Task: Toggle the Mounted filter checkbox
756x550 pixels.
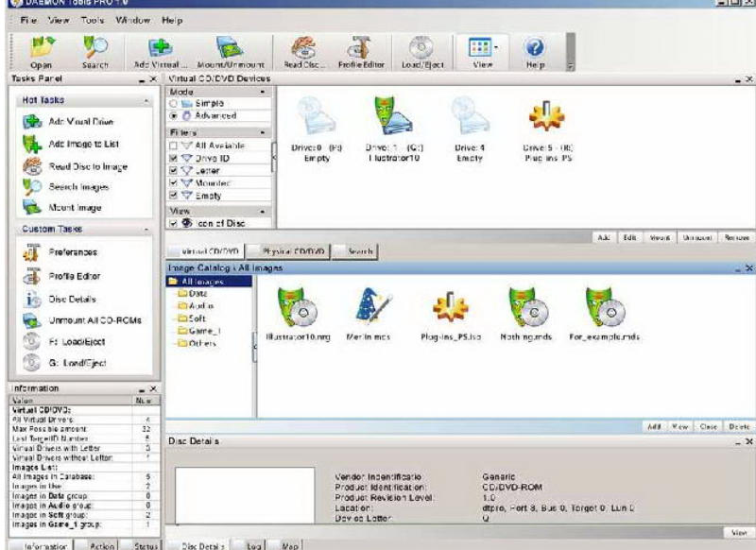Action: (x=173, y=183)
